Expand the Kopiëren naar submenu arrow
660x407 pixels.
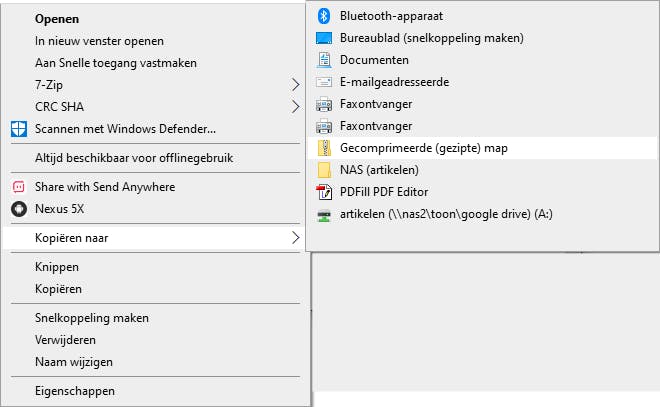click(295, 238)
